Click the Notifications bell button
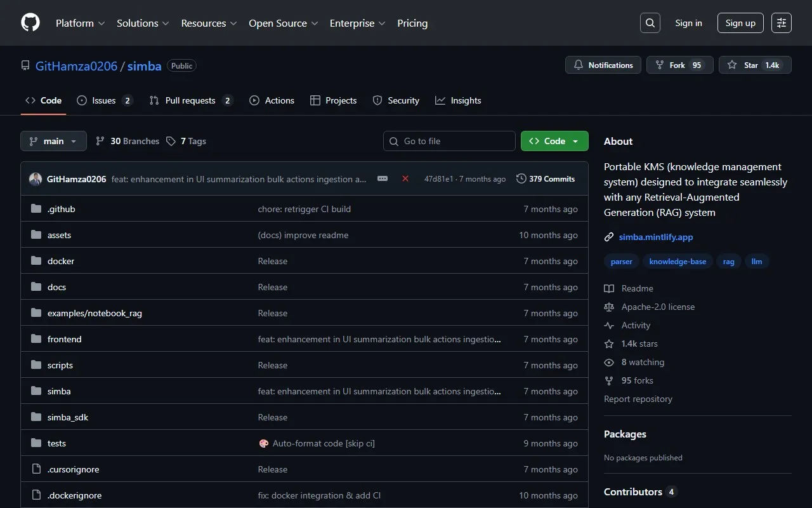 point(603,65)
